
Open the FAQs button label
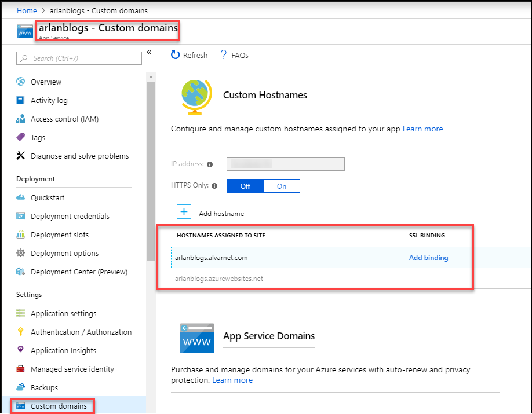coord(240,55)
